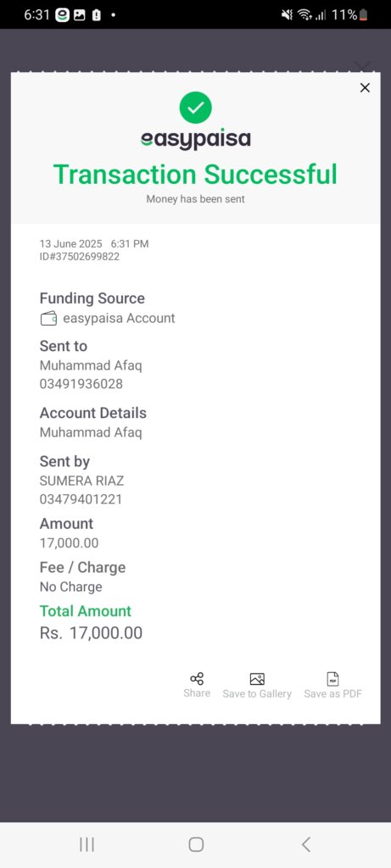
Task: Tap the Save as PDF document icon
Action: (332, 679)
